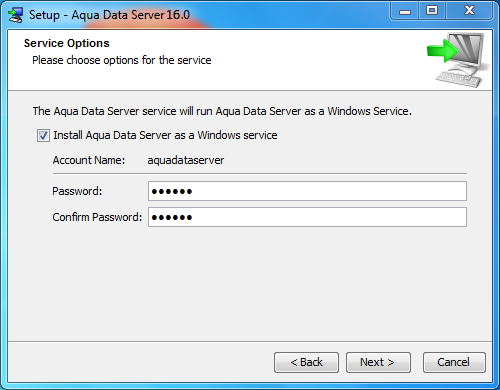
Task: Click the 'Password:' label
Action: pyautogui.click(x=77, y=191)
